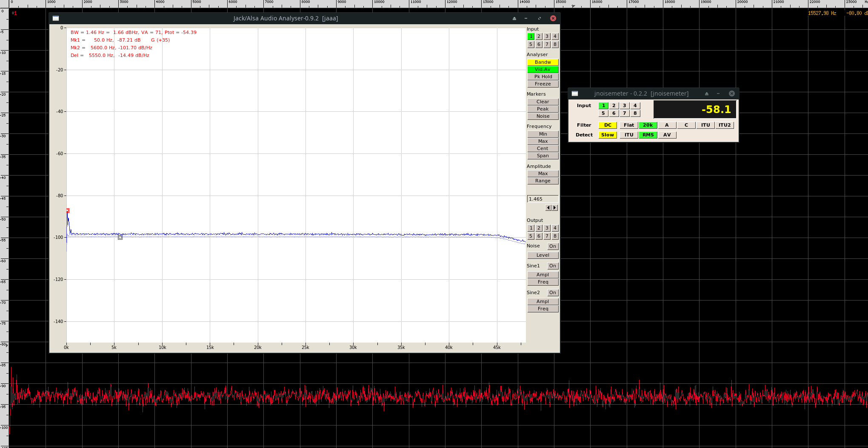Toggle DC filter in jnoisemeter
868x448 pixels.
click(x=608, y=125)
